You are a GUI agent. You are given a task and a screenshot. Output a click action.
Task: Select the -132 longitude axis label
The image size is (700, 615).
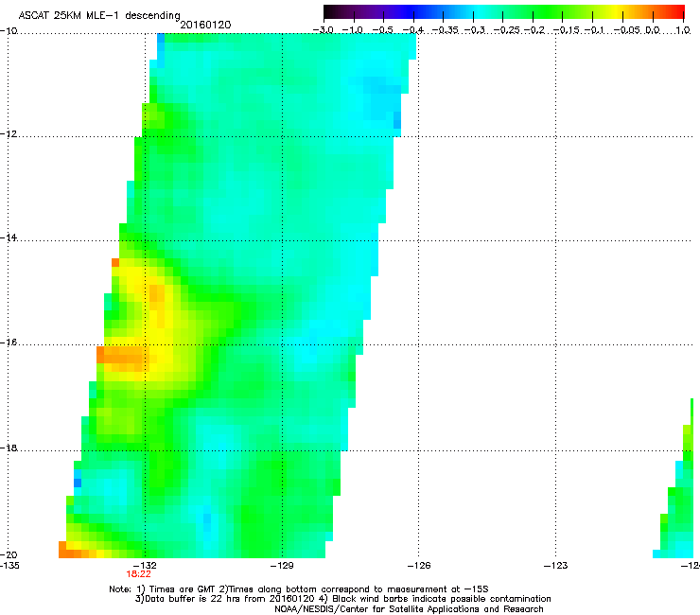coord(145,566)
